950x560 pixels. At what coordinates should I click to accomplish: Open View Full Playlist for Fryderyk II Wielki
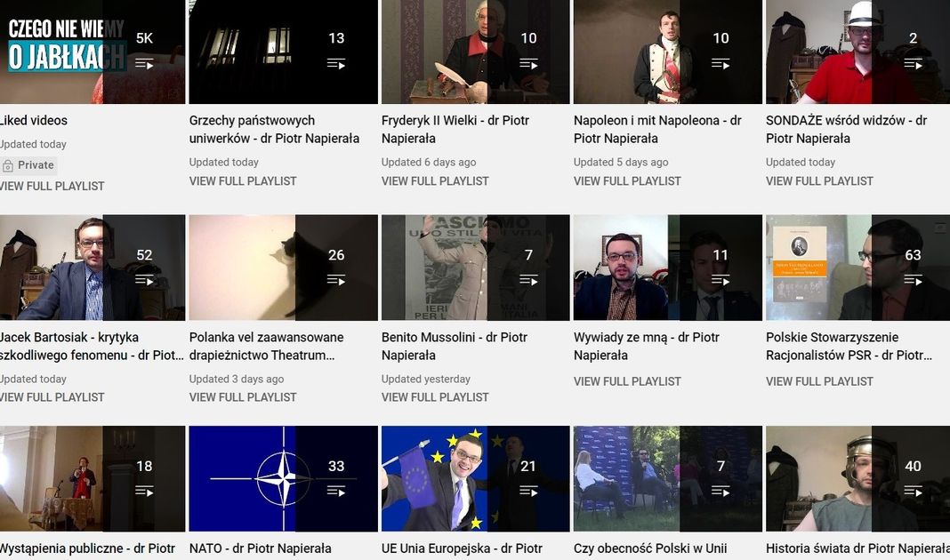435,181
